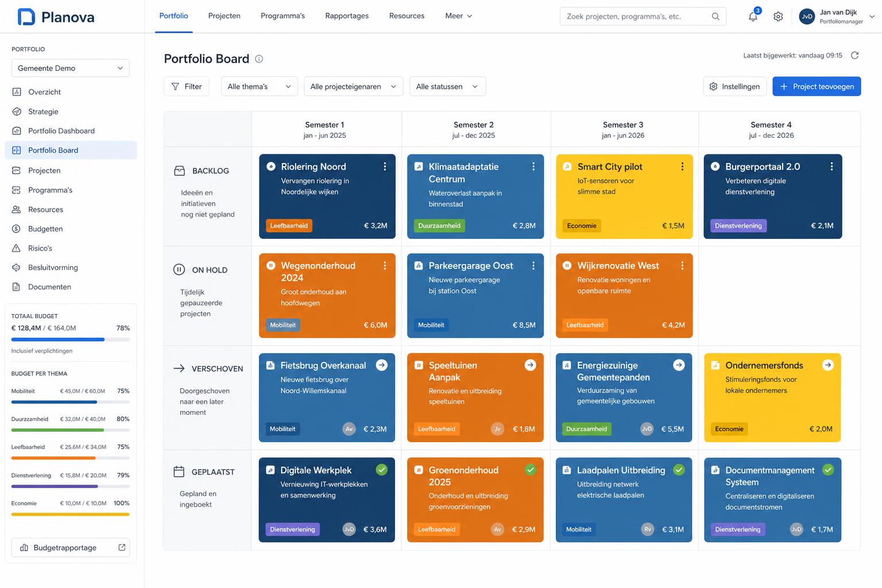Image resolution: width=882 pixels, height=588 pixels.
Task: Click avatar Rv on Laadpalen Uitbreiding card
Action: (647, 529)
